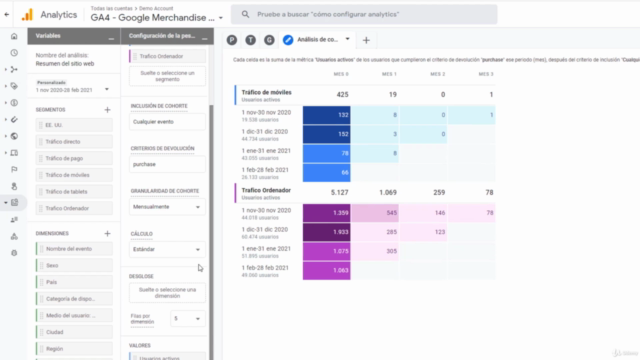Viewport: 640px width, 360px height.
Task: Open the Estándar calculation dropdown
Action: [167, 249]
